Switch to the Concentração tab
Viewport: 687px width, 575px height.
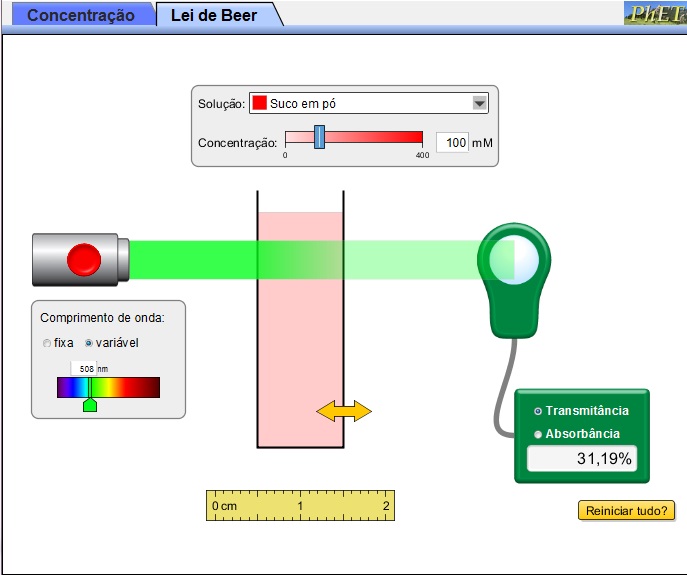(x=80, y=16)
